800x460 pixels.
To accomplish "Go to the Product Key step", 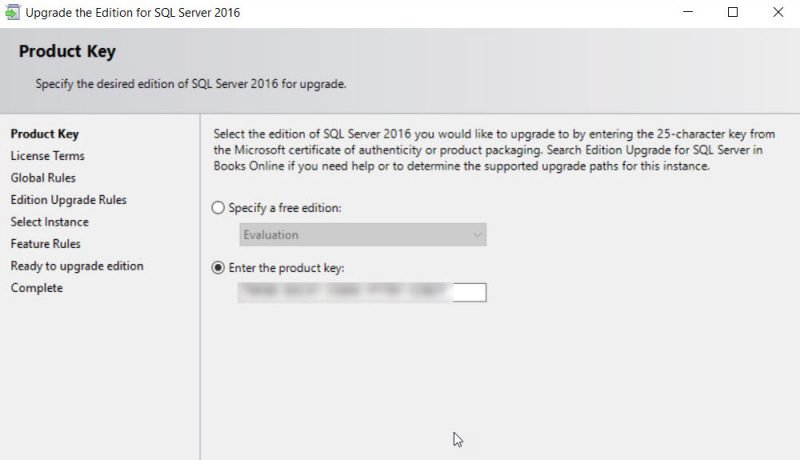I will pyautogui.click(x=44, y=134).
